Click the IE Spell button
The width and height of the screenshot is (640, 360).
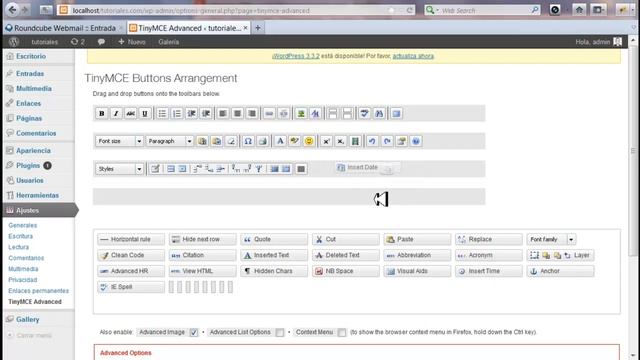(x=131, y=287)
